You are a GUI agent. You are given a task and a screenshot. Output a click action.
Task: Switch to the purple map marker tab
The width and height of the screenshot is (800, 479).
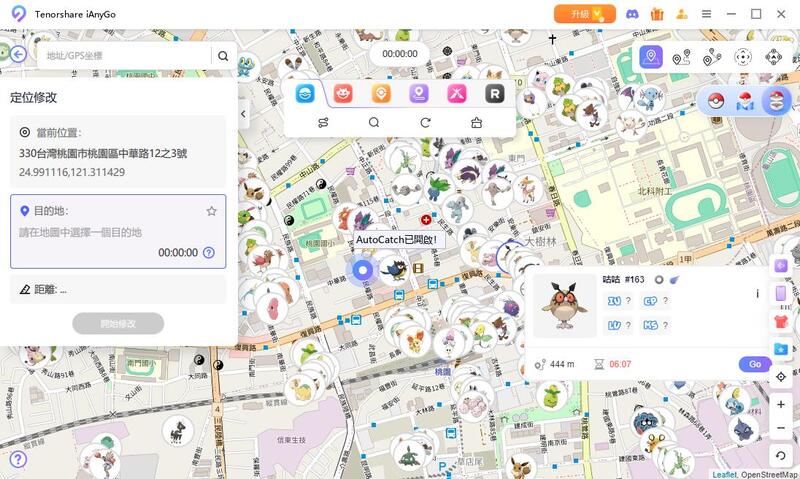[419, 94]
